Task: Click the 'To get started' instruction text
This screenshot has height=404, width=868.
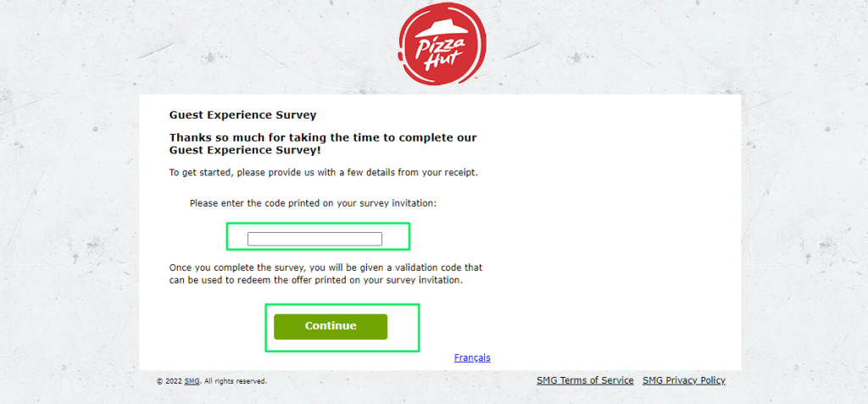Action: click(323, 173)
